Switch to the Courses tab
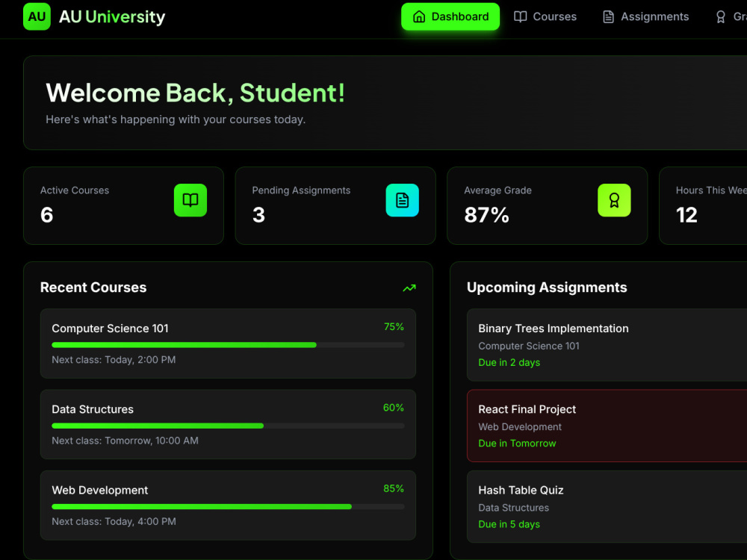 [x=545, y=16]
